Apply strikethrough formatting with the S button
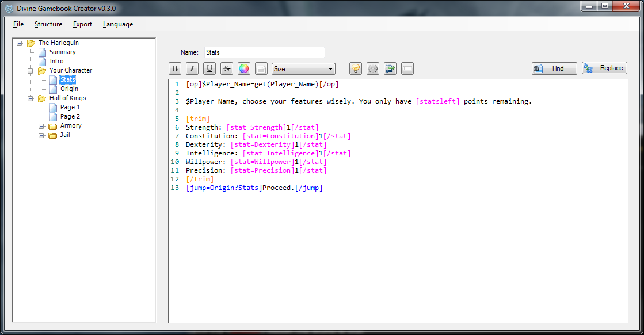 [227, 68]
